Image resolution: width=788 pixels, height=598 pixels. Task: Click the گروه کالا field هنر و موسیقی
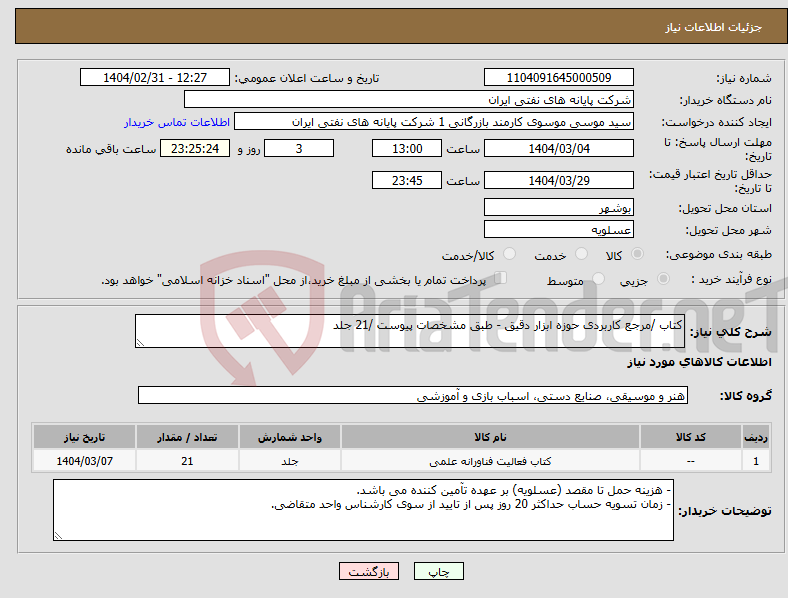coord(413,395)
